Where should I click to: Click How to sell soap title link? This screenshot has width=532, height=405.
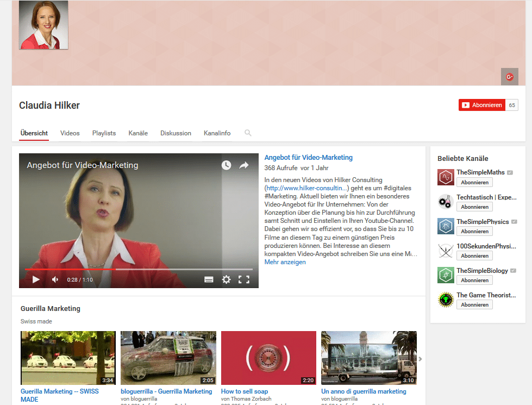click(245, 391)
